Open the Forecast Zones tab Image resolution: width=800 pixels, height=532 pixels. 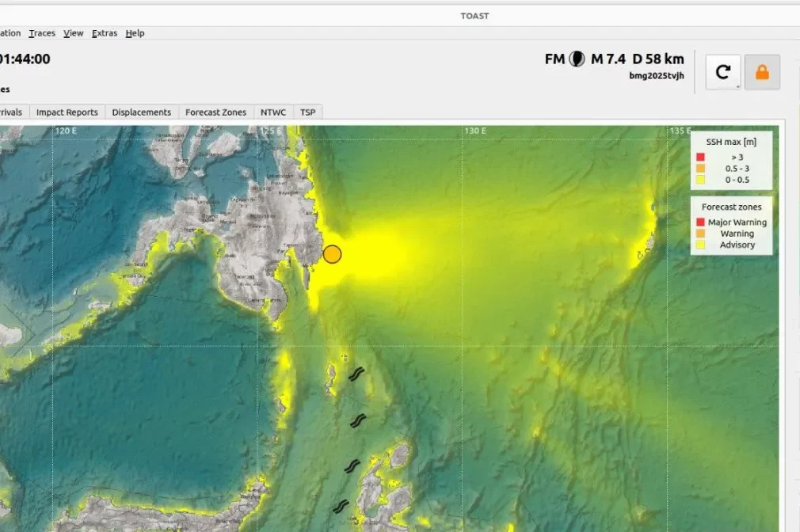[215, 112]
